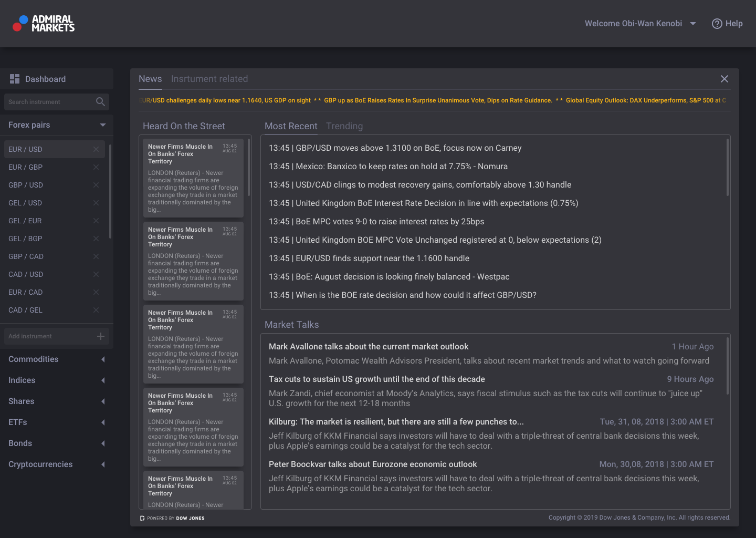Remove EUR / CAD with its X
Image resolution: width=756 pixels, height=538 pixels.
(96, 292)
